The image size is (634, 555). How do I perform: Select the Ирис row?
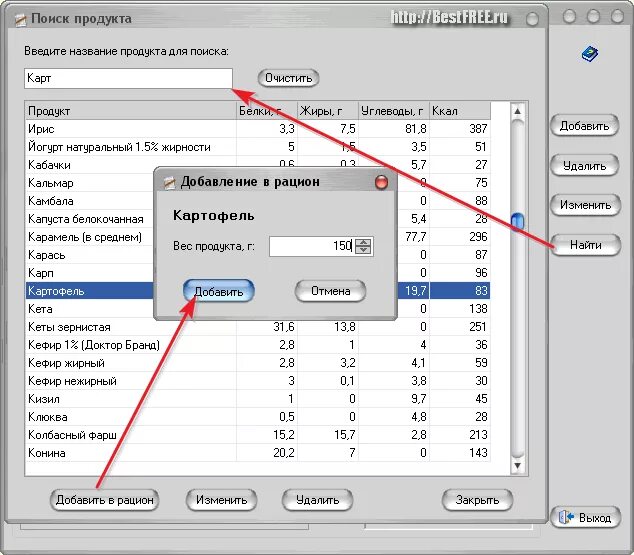[258, 129]
